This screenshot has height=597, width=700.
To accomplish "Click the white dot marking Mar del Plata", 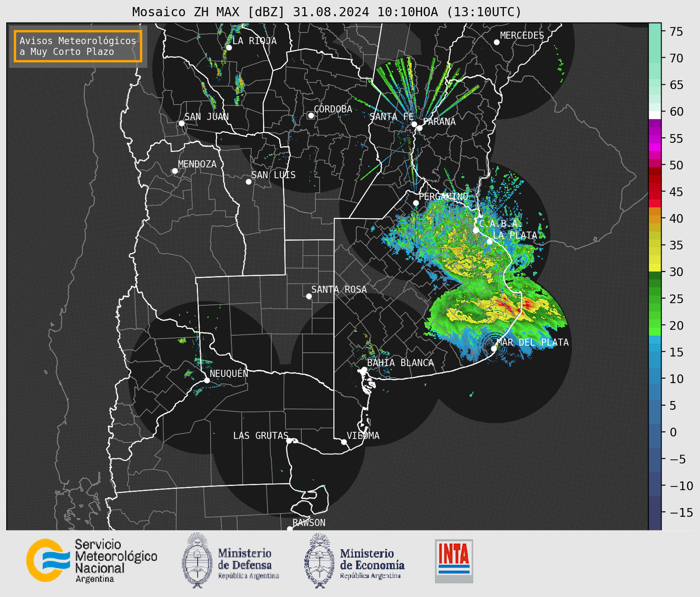I will point(494,349).
